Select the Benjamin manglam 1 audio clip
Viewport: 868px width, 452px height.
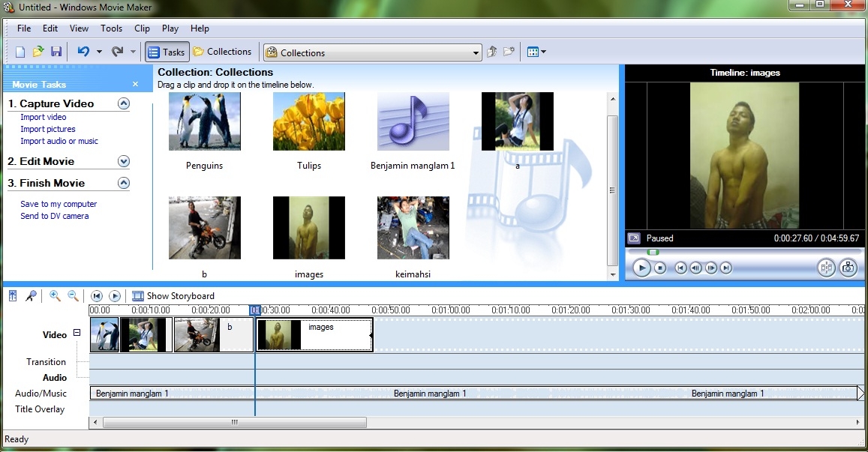tap(413, 121)
